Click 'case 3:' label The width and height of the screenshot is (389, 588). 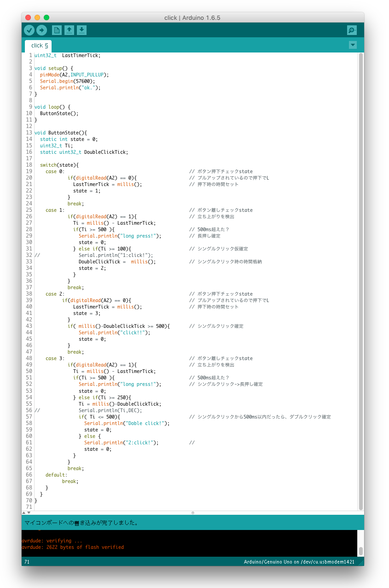click(x=55, y=358)
